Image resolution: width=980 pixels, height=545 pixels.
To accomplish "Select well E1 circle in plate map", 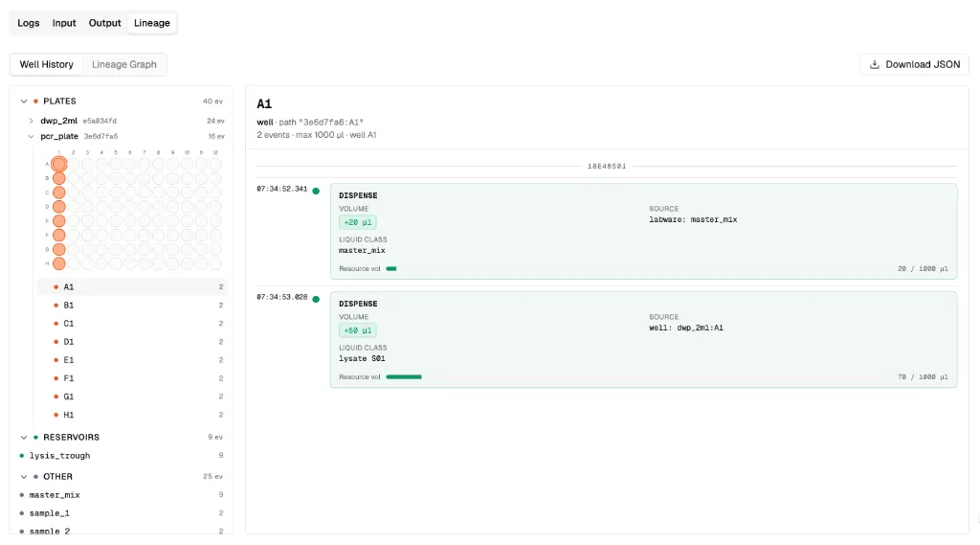I will [58, 221].
